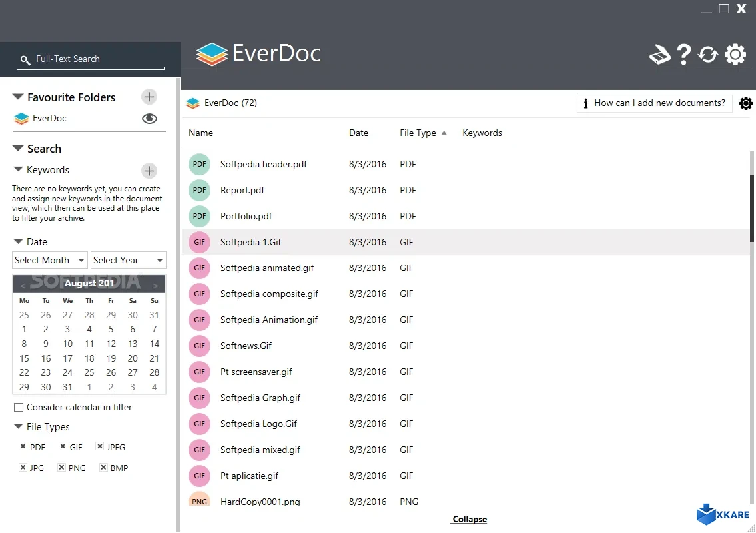Click the August calendar month title
This screenshot has width=756, height=533.
[89, 284]
